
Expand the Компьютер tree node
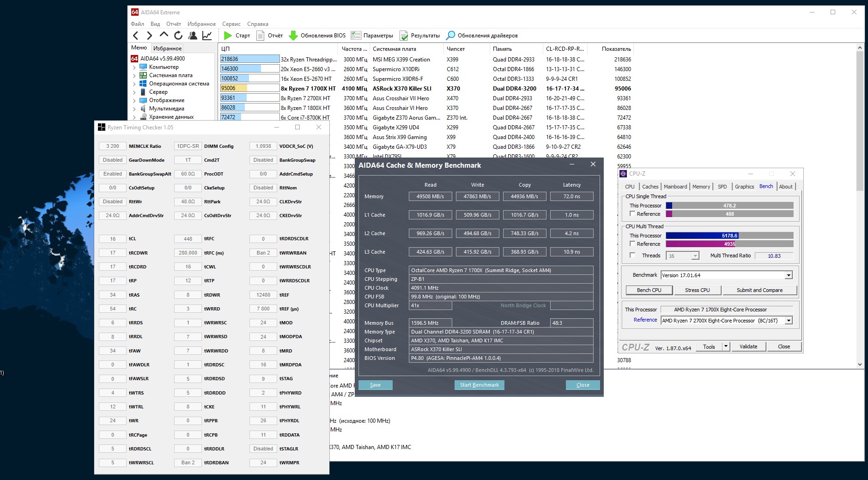click(x=134, y=67)
